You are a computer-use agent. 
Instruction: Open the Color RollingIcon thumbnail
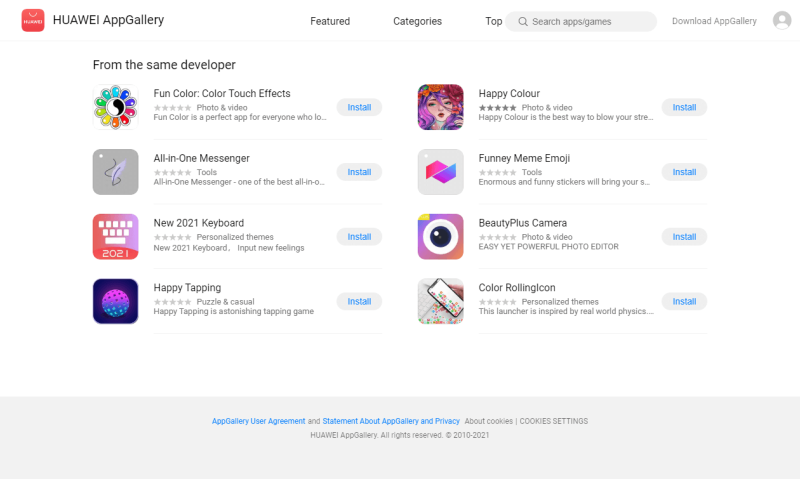pos(440,301)
